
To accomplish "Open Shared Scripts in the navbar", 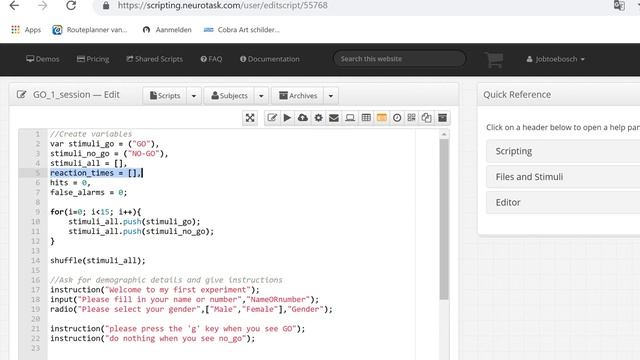I will click(x=155, y=59).
